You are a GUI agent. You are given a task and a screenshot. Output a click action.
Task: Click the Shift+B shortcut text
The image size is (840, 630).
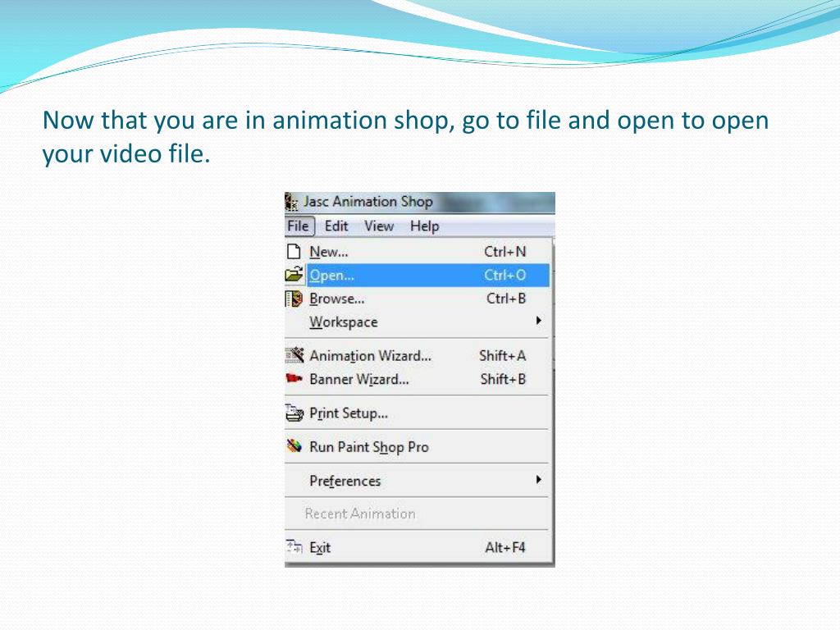point(503,379)
